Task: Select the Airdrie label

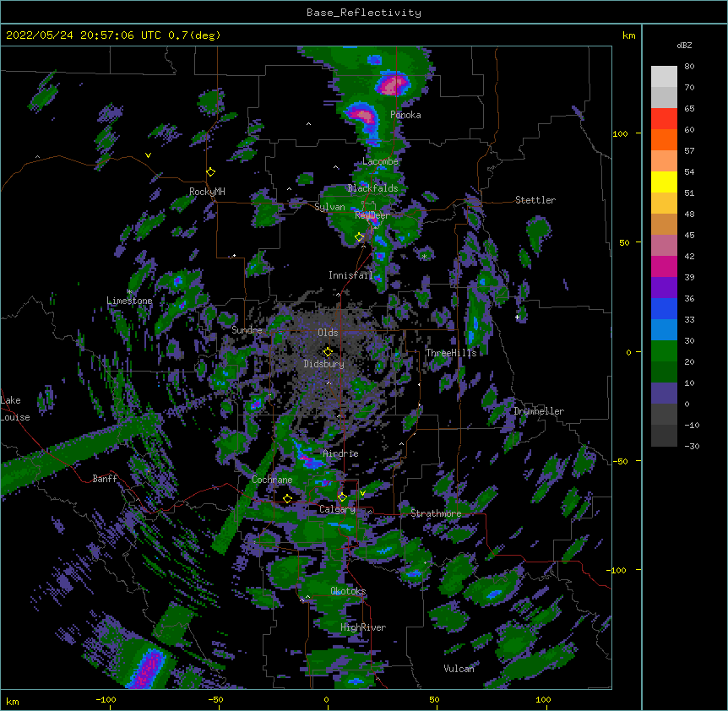Action: (x=341, y=453)
